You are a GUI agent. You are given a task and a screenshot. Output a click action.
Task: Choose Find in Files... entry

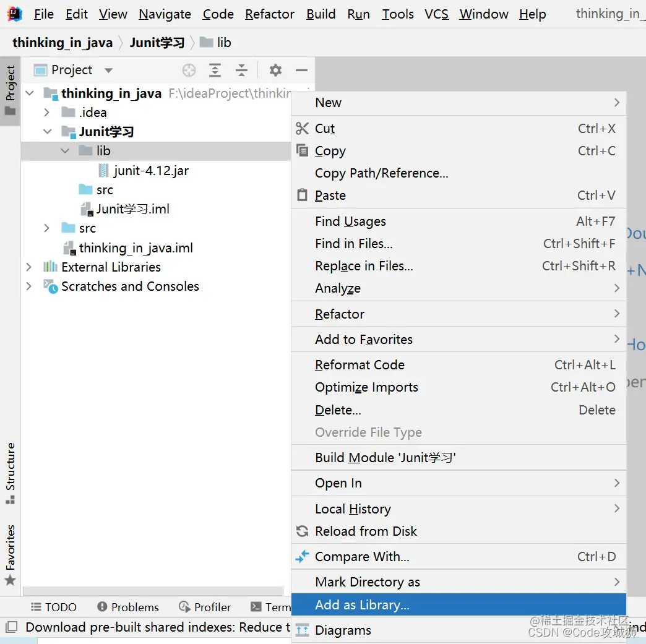coord(459,244)
